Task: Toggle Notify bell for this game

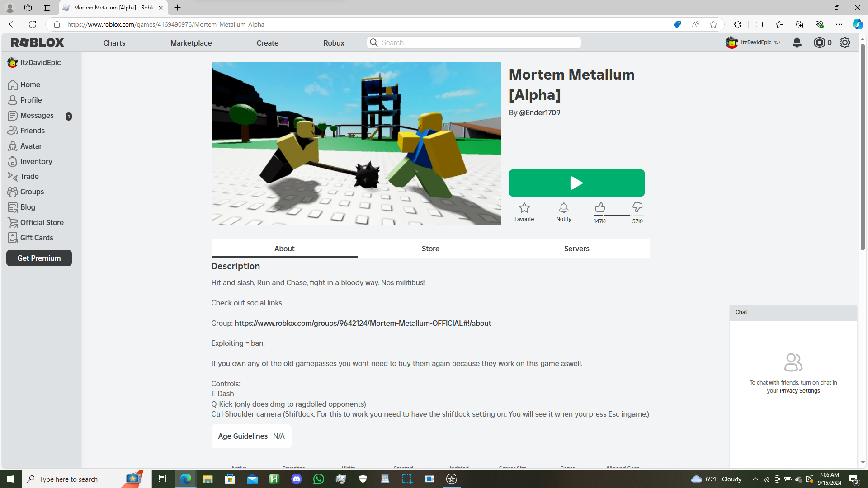Action: 564,208
